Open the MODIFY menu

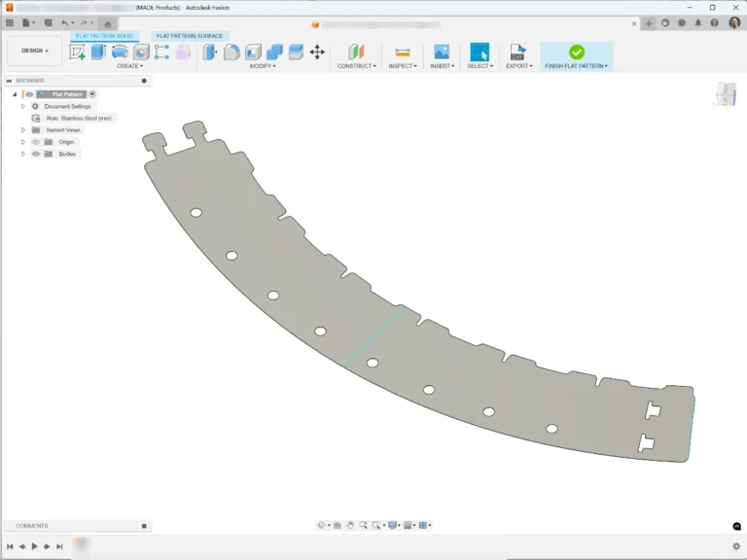262,66
